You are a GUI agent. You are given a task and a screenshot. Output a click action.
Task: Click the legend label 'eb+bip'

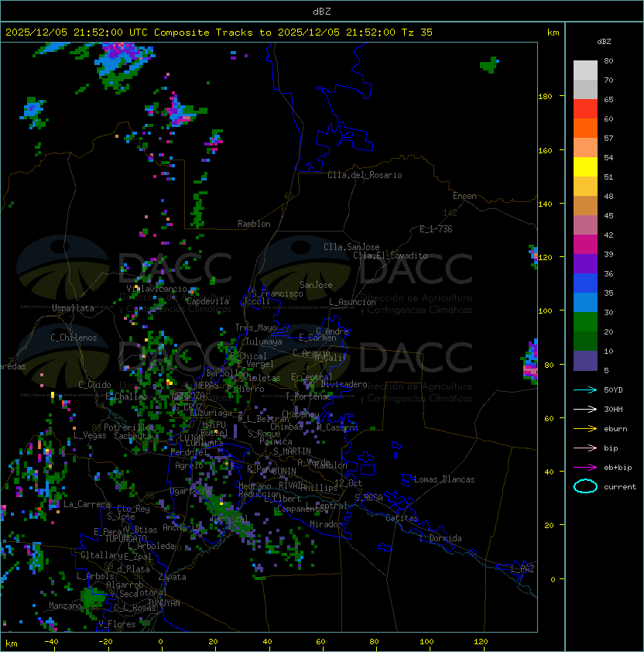coord(618,468)
